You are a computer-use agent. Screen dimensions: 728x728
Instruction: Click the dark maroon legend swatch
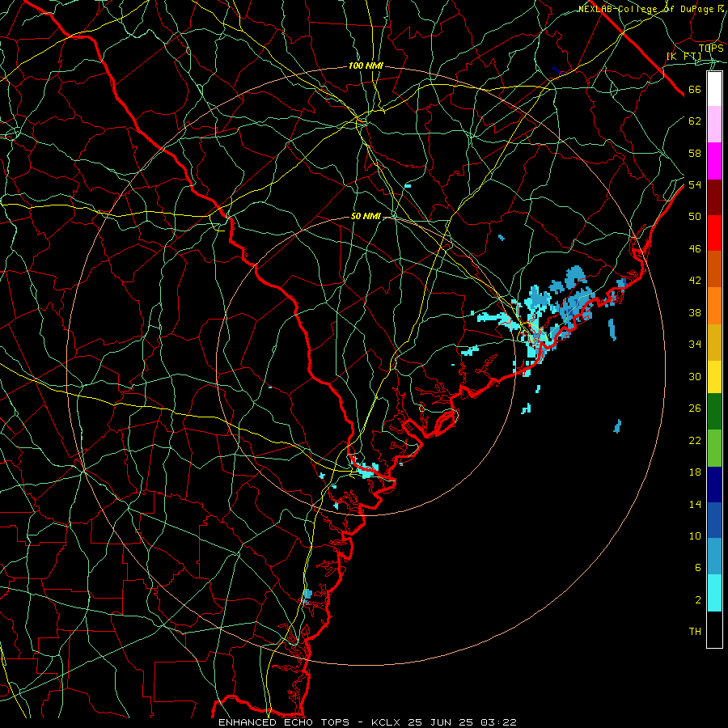(x=714, y=197)
